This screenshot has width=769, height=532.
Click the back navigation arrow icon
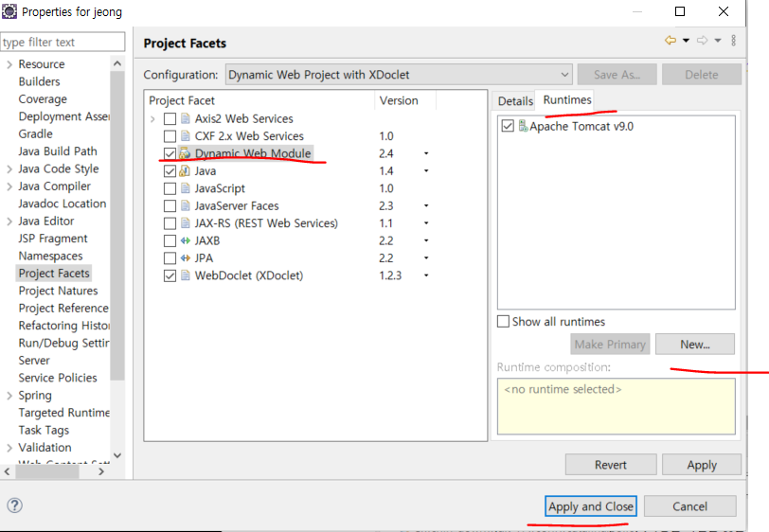tap(671, 40)
